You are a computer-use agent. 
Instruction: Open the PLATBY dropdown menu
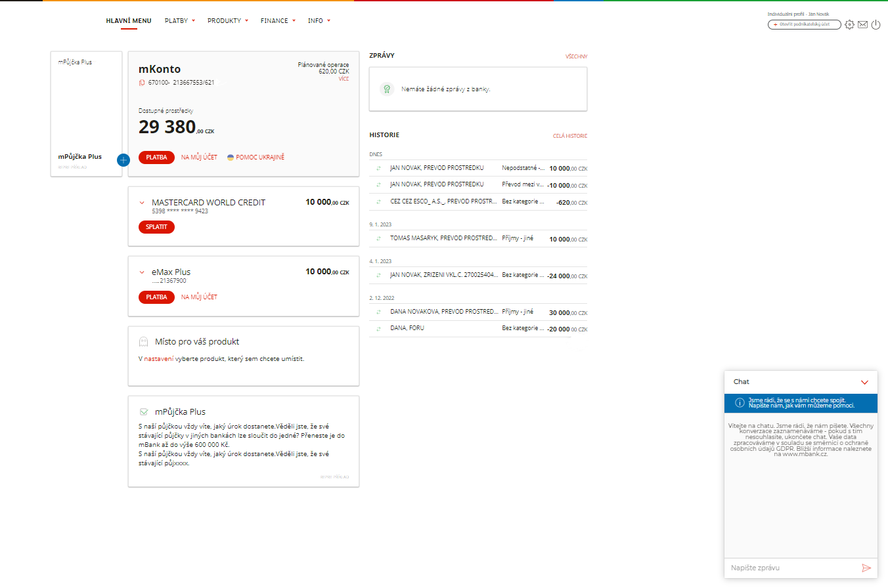pos(180,21)
